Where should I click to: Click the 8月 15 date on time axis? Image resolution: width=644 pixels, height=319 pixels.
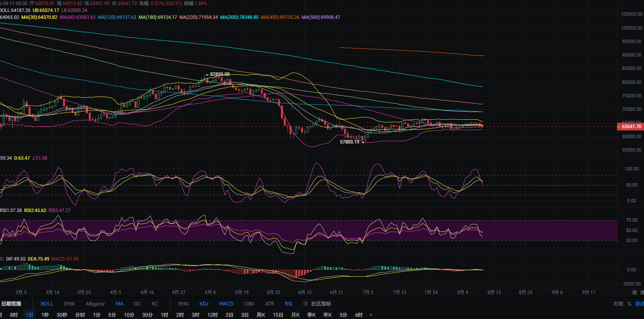[x=494, y=292]
